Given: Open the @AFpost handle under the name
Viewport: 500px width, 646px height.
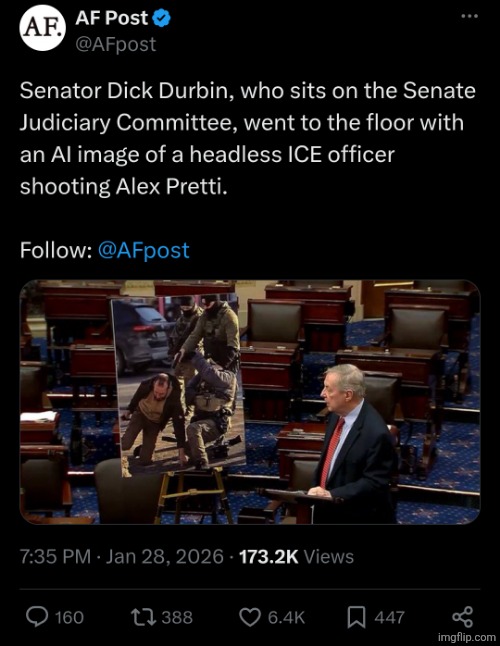Looking at the screenshot, I should point(116,44).
